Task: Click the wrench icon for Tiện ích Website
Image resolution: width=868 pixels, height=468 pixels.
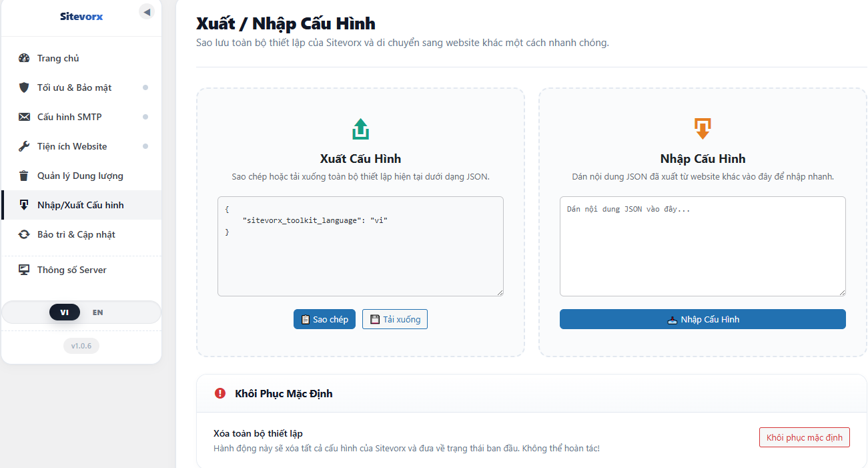Action: pyautogui.click(x=24, y=146)
